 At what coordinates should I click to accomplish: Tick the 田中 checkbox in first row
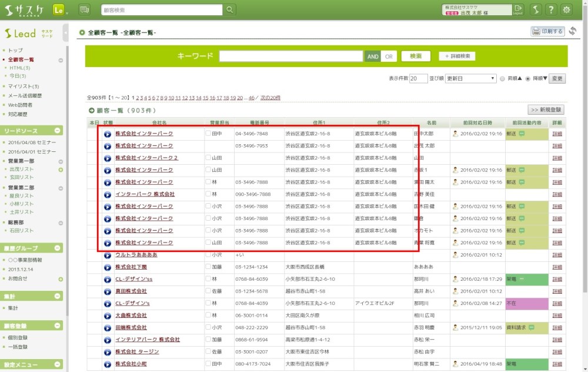pos(208,134)
